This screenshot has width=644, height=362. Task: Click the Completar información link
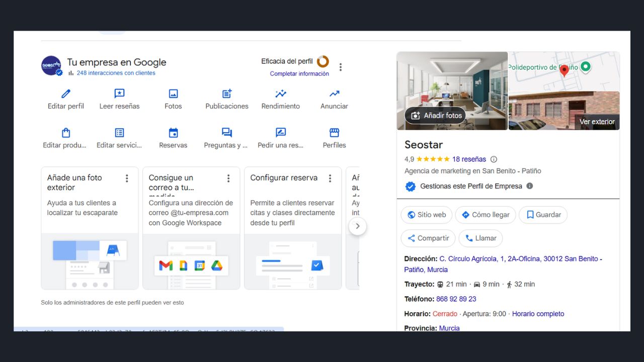(299, 74)
